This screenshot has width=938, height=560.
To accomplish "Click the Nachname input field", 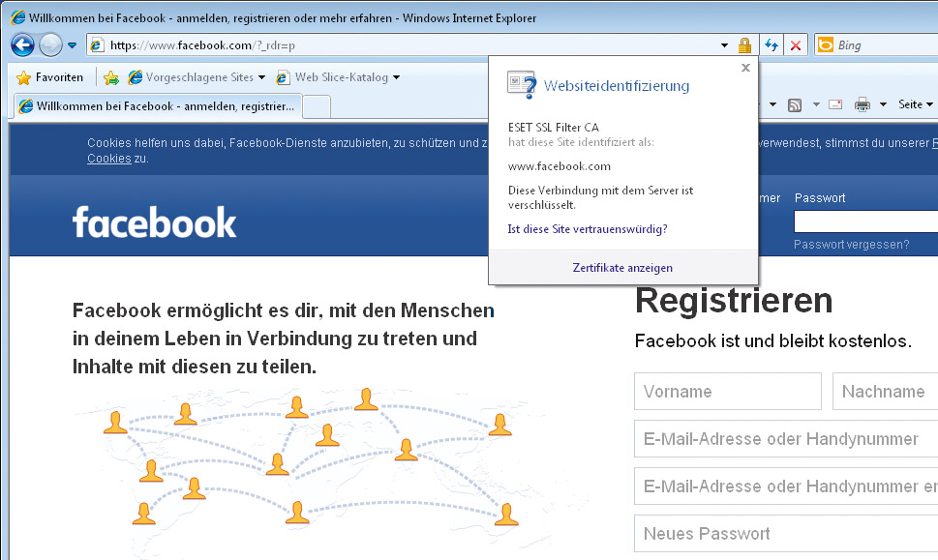I will (886, 392).
